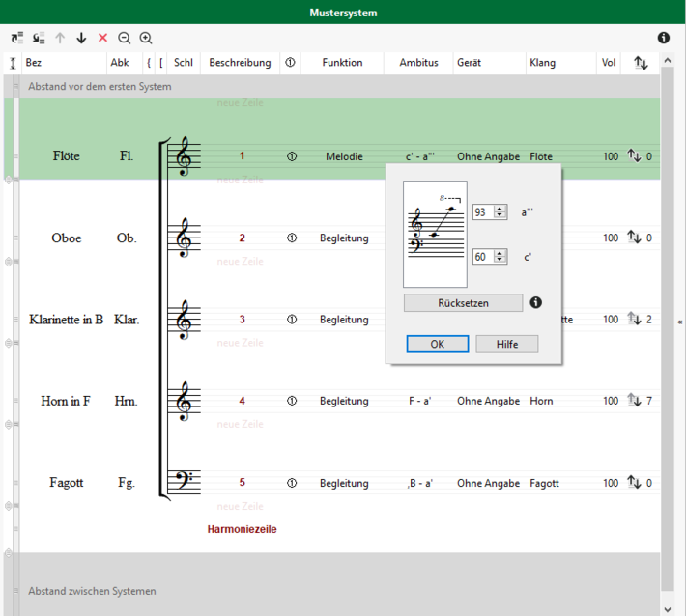Click Horn in F treble clef

click(x=184, y=401)
